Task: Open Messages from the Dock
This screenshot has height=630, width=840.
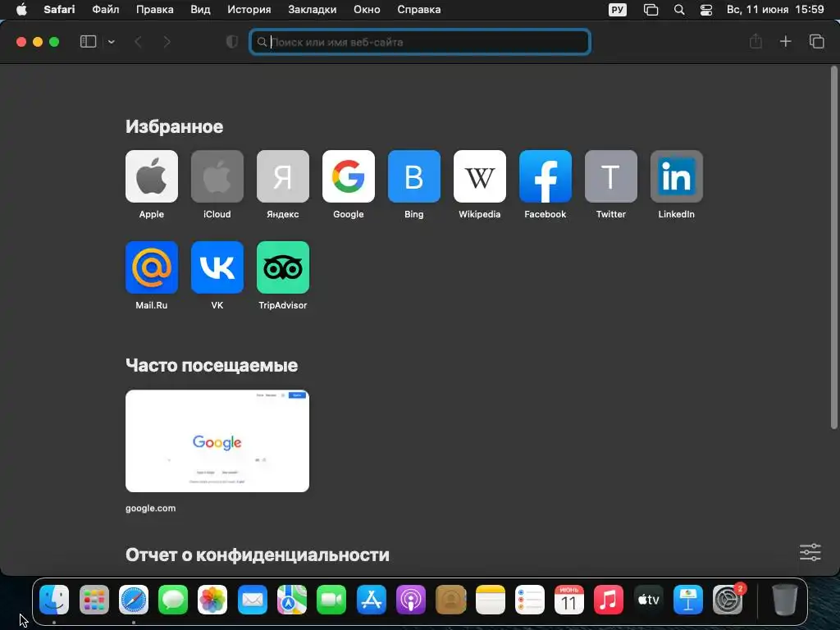Action: click(x=173, y=600)
